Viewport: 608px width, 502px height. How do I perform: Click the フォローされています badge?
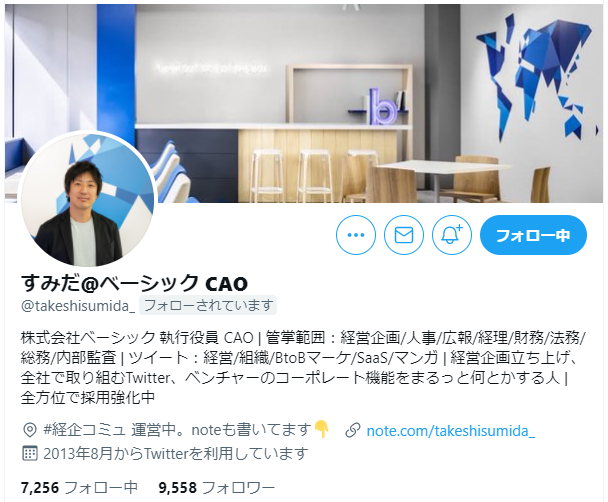pos(208,305)
